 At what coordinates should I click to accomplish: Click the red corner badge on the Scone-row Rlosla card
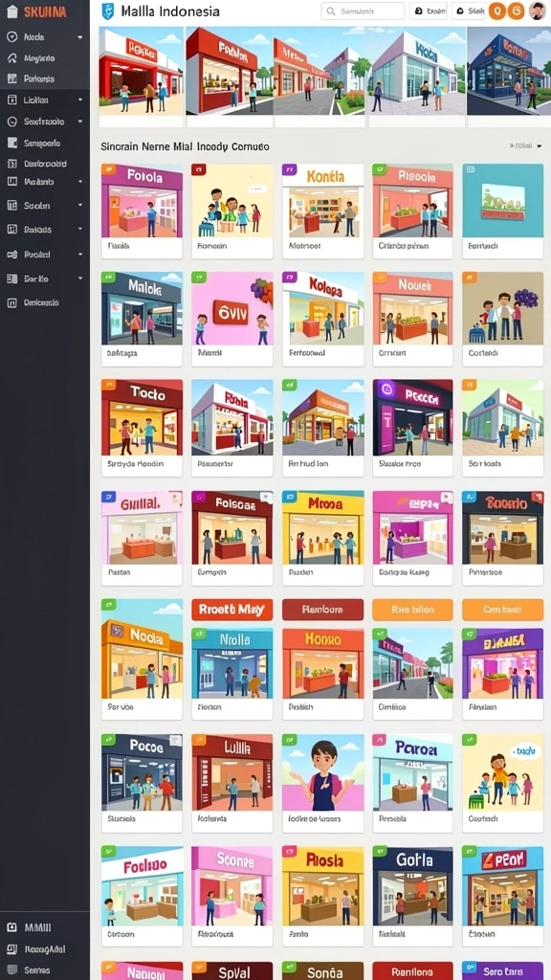point(288,851)
